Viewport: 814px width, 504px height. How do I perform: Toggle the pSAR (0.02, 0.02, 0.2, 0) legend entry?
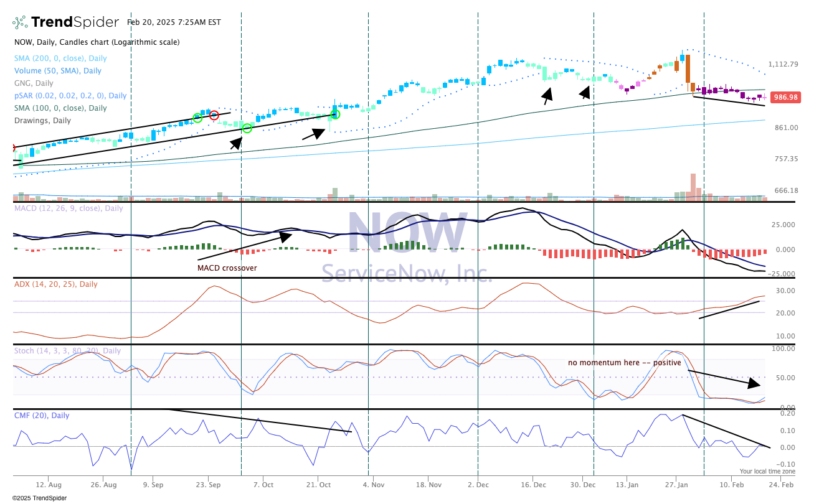click(x=70, y=96)
